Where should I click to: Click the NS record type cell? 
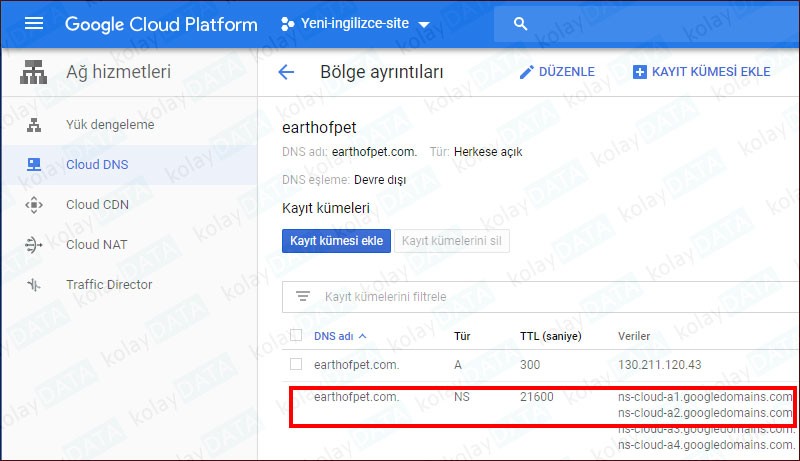click(462, 397)
